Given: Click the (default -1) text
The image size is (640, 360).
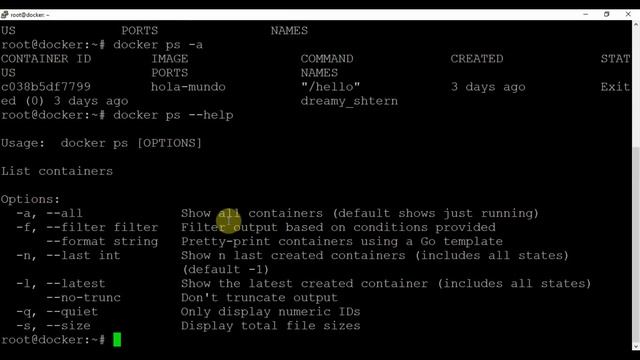Looking at the screenshot, I should [225, 270].
